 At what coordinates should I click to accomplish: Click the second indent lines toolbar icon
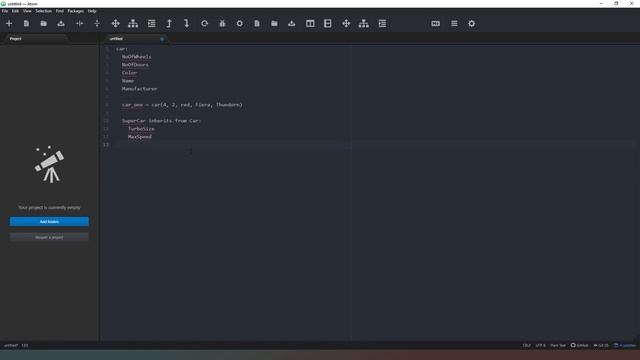coord(382,24)
